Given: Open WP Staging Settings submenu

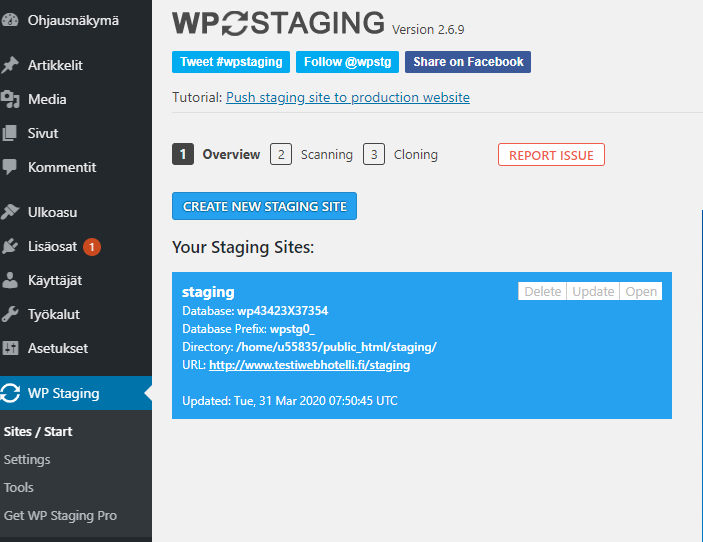Looking at the screenshot, I should [x=27, y=460].
